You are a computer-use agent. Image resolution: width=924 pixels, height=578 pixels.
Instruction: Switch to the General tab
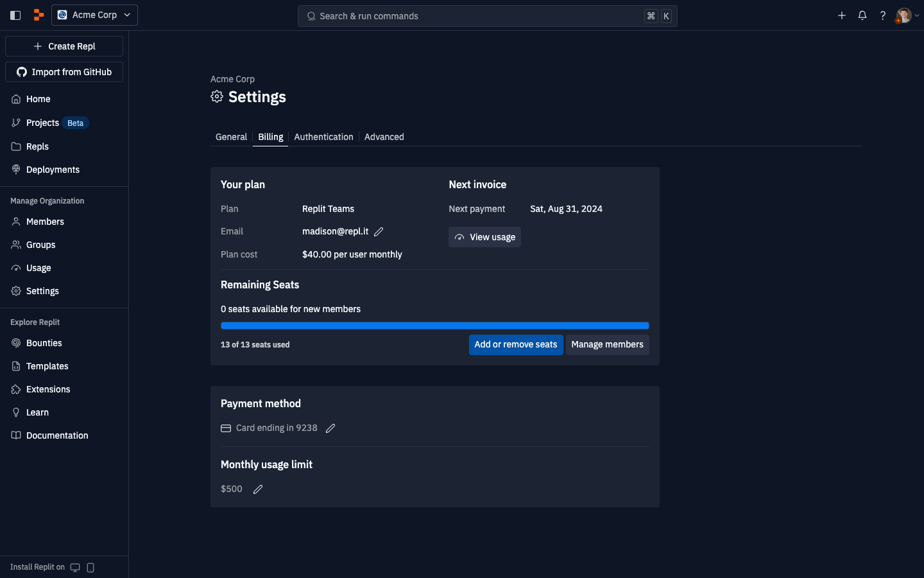point(231,137)
